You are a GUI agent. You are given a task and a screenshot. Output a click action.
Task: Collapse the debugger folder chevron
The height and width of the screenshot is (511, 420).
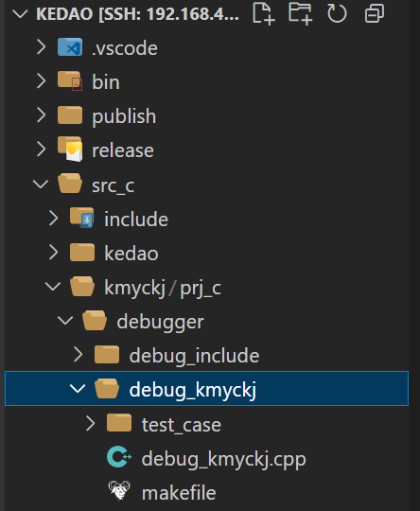click(x=65, y=320)
